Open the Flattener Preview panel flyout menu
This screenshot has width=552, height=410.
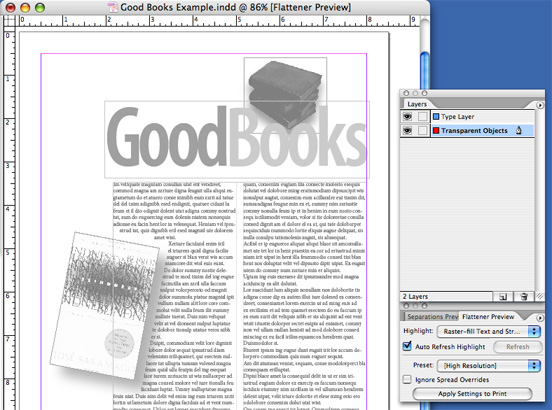click(540, 318)
